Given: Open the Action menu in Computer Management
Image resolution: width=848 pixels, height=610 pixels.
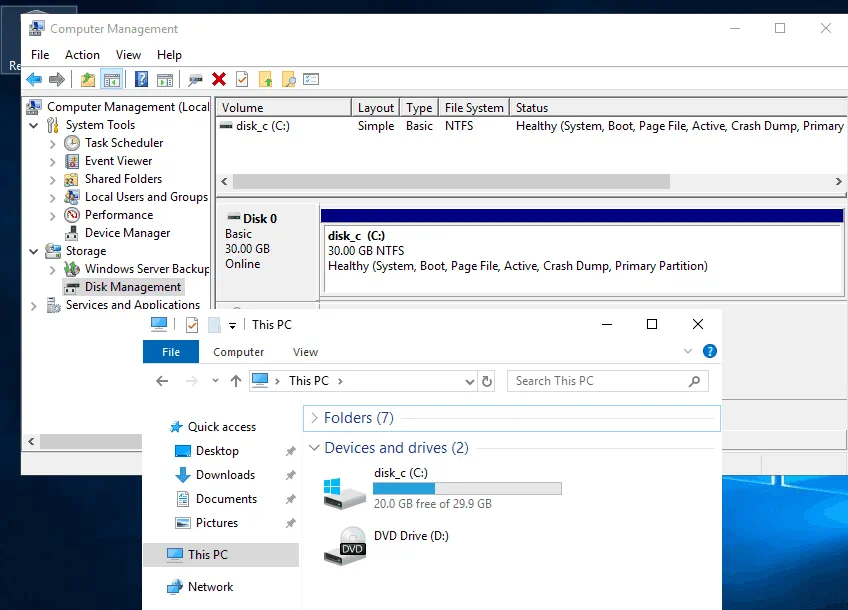Looking at the screenshot, I should point(82,54).
